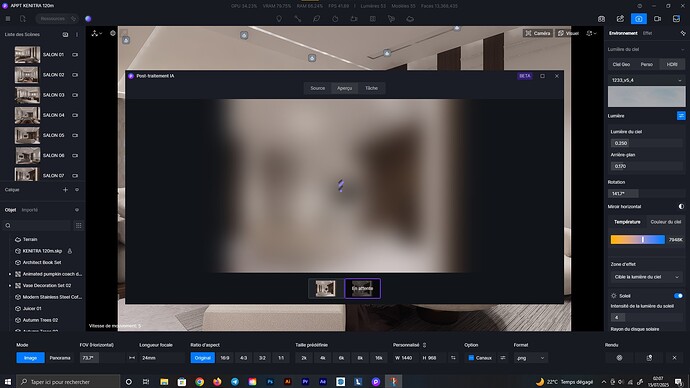
Task: Select the 4k preset size button
Action: pyautogui.click(x=323, y=358)
